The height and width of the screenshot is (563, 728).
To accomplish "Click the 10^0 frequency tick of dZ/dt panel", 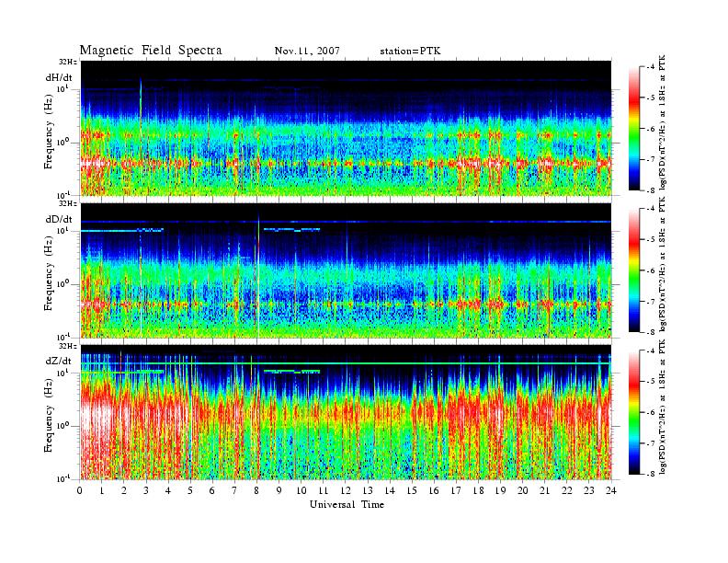I will [63, 425].
